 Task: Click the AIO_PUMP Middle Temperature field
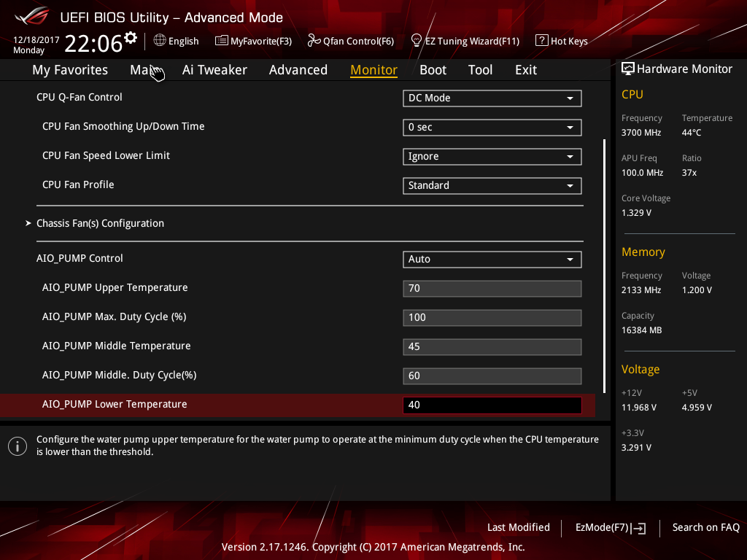492,346
